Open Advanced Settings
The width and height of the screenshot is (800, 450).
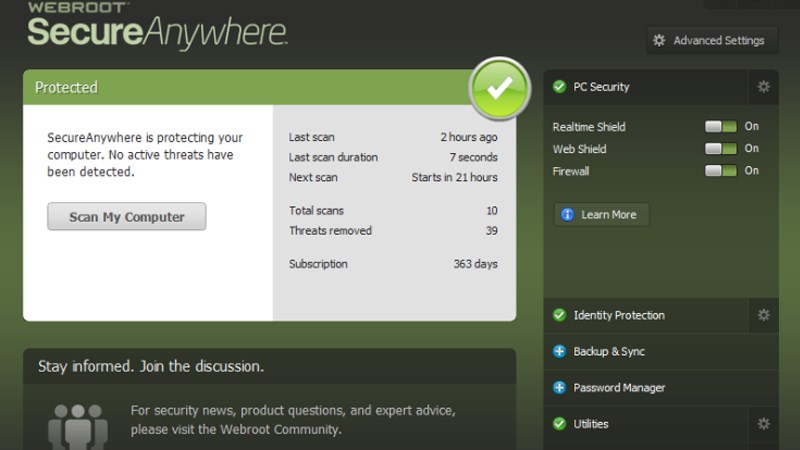pyautogui.click(x=711, y=41)
